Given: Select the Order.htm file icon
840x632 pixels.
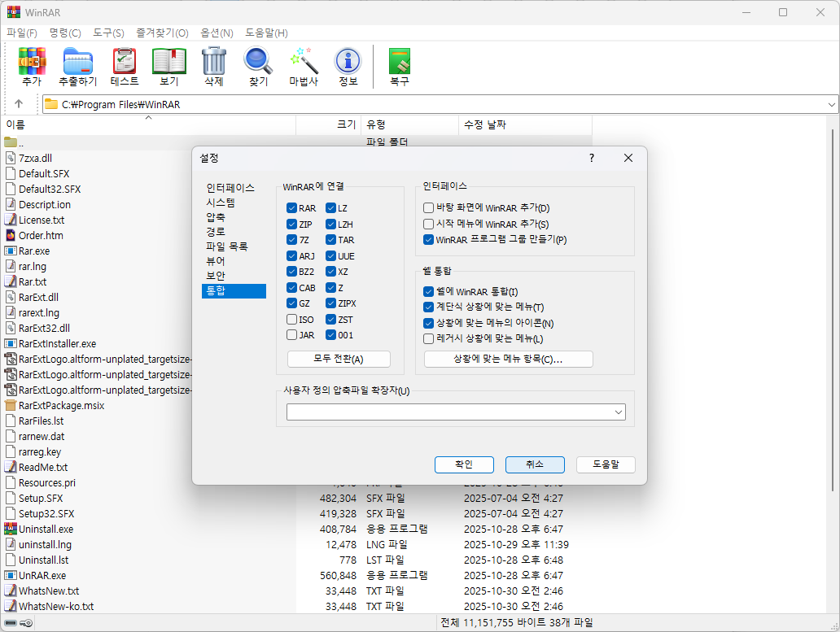Looking at the screenshot, I should click(11, 235).
